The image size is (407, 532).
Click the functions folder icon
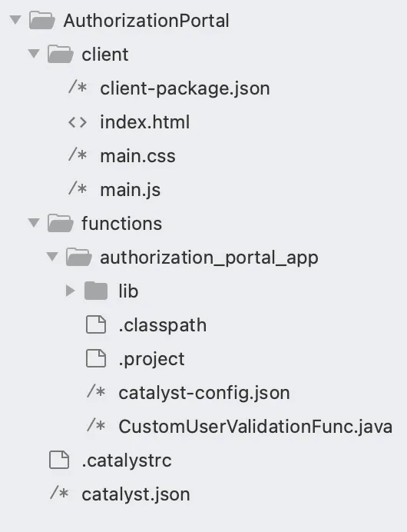click(61, 223)
